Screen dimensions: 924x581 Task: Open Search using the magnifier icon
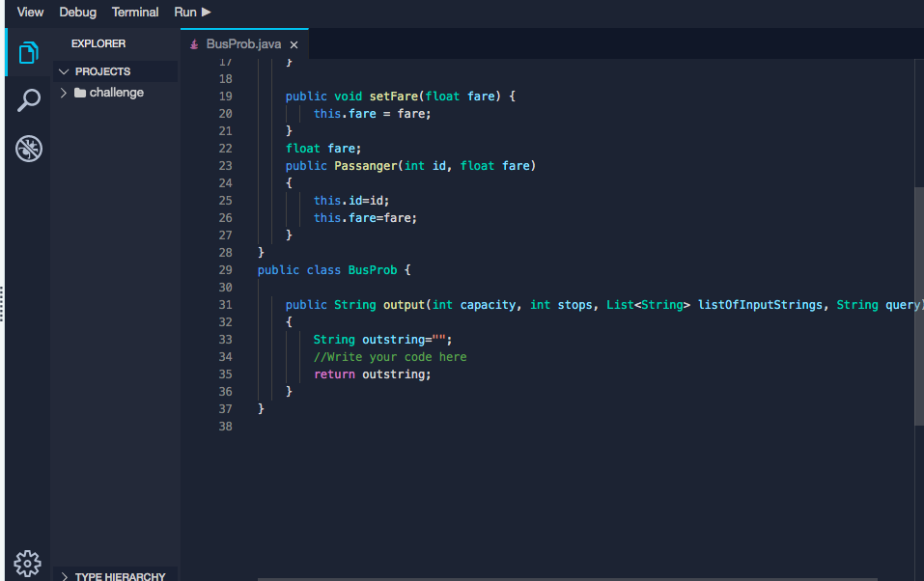[27, 99]
